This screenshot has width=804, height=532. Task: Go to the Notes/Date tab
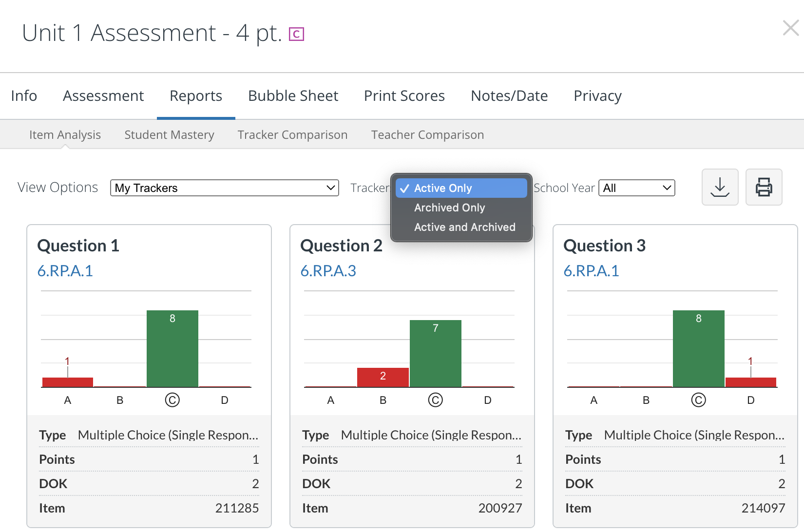[509, 95]
